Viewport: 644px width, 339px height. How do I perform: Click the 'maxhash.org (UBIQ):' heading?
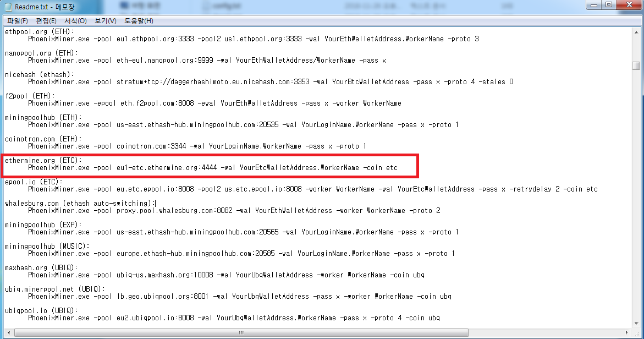point(41,267)
